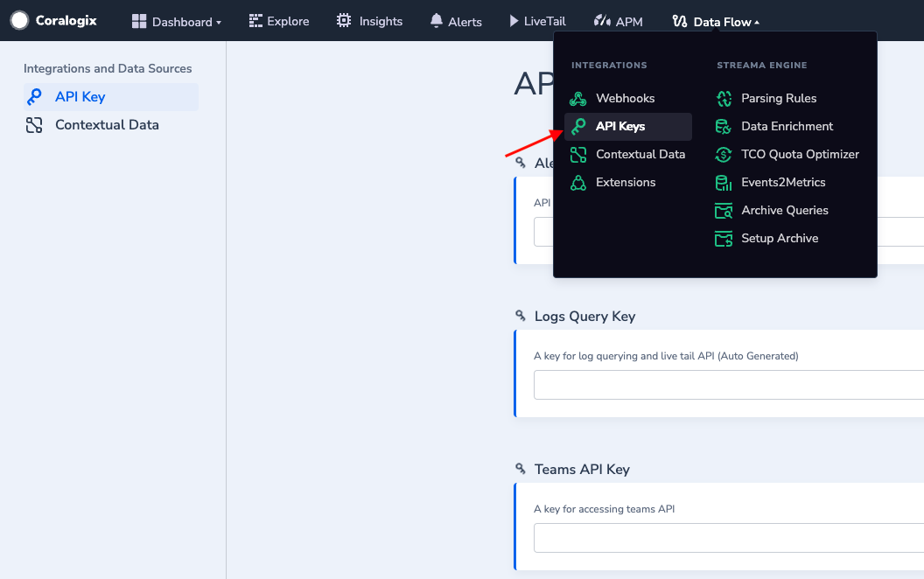This screenshot has width=924, height=579.
Task: Click the Extensions icon in the dropdown
Action: click(x=577, y=183)
